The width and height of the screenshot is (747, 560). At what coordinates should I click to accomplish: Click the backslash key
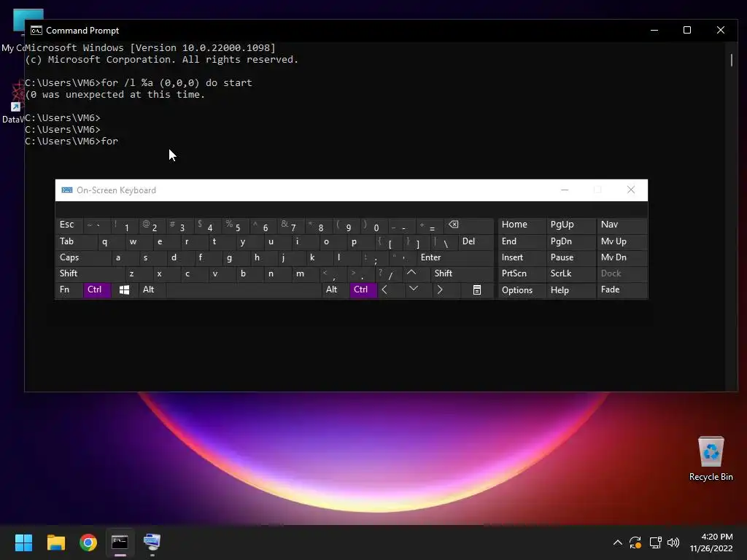coord(444,241)
